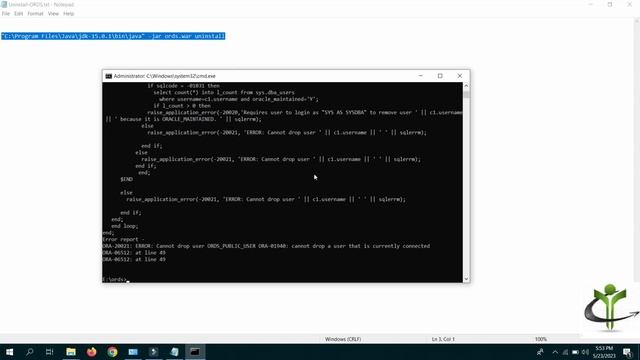Open the View menu in Notepad
Viewport: 640px width, 360px height.
click(x=53, y=13)
